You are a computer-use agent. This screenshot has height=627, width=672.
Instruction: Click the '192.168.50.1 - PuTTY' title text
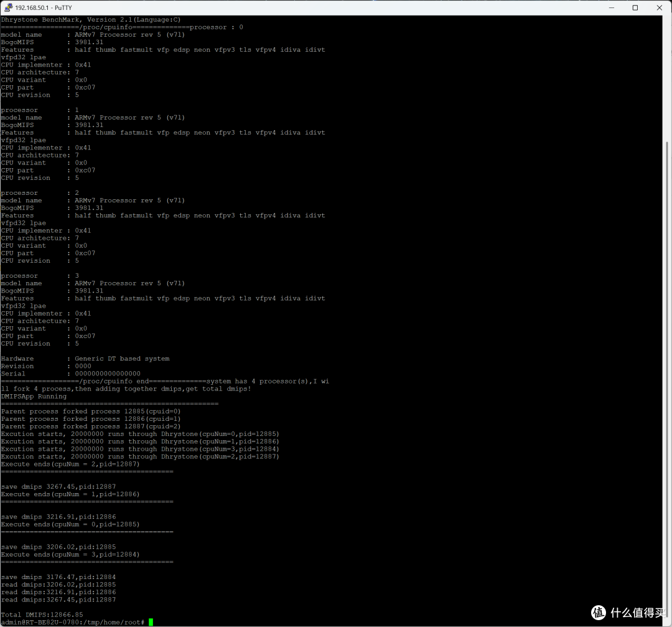point(44,7)
